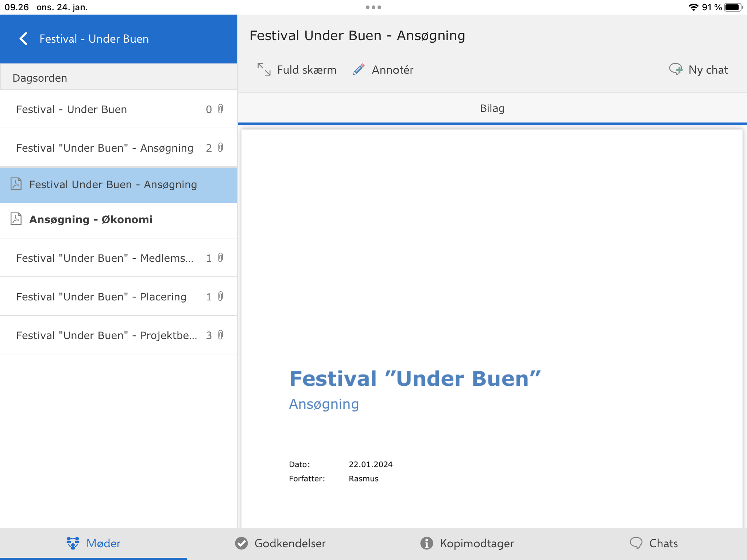Tap the Ny chat speech bubble icon
The image size is (747, 560).
pyautogui.click(x=676, y=69)
